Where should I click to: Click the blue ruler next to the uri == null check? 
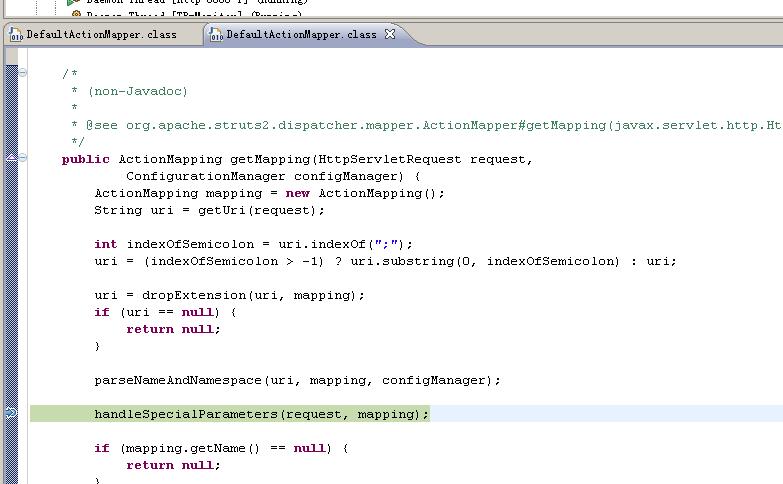coord(11,312)
